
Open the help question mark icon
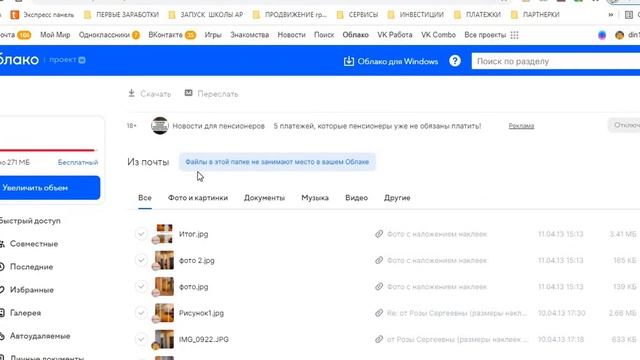(455, 61)
